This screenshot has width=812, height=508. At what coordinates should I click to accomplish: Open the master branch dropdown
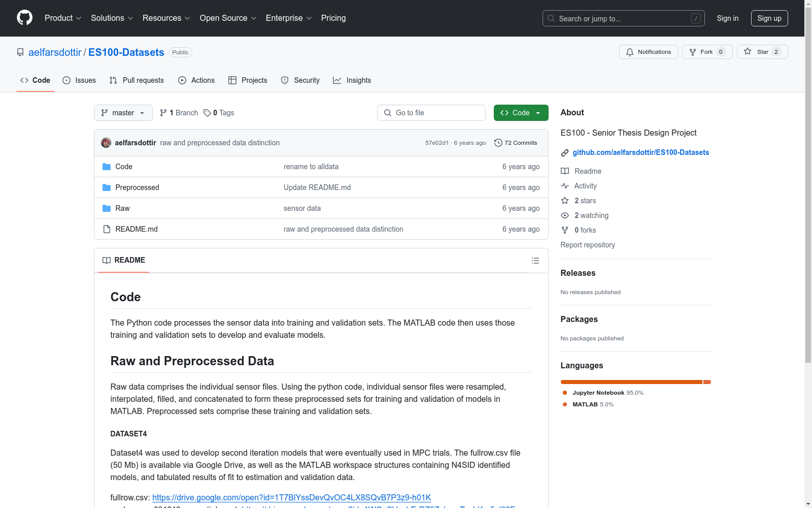pos(123,113)
